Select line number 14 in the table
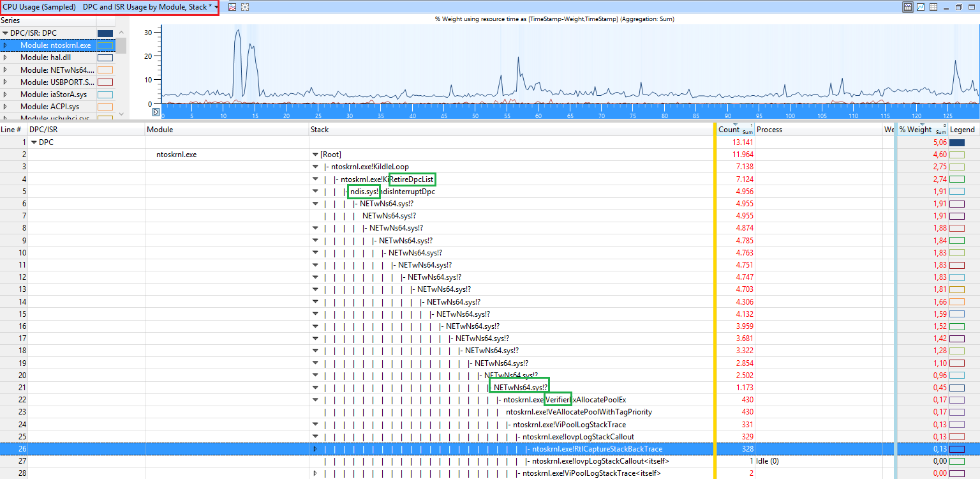The image size is (980, 479). coord(22,301)
